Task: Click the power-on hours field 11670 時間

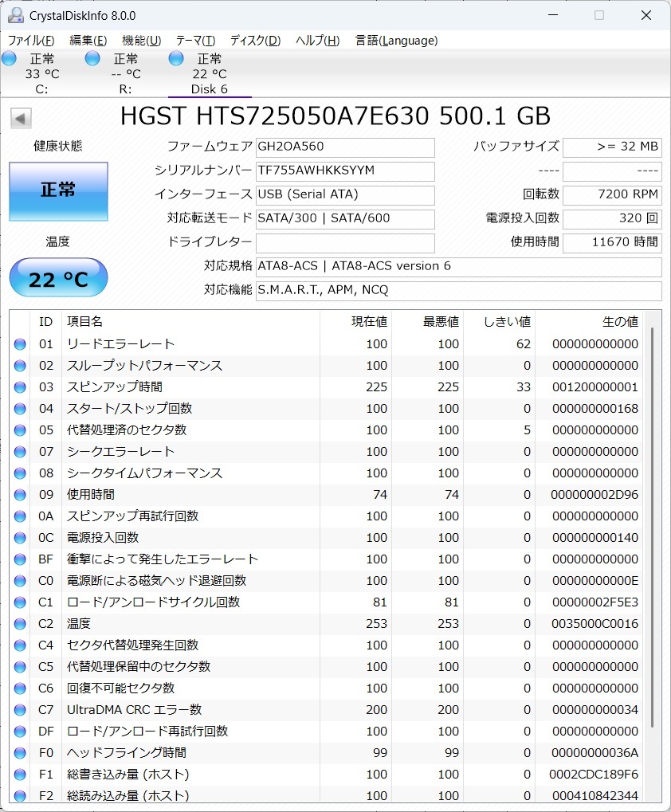Action: (x=612, y=243)
